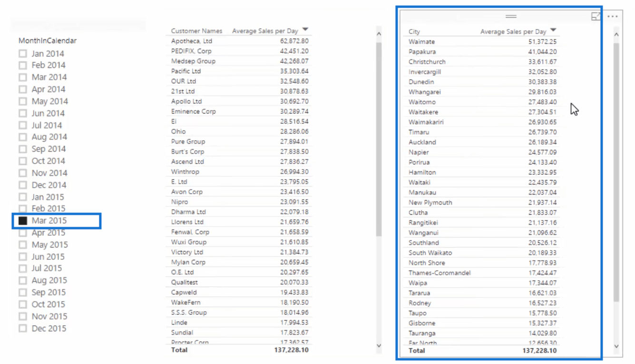Check the Jun 2014 checkbox
Screen dimensions: 635x364
23,113
